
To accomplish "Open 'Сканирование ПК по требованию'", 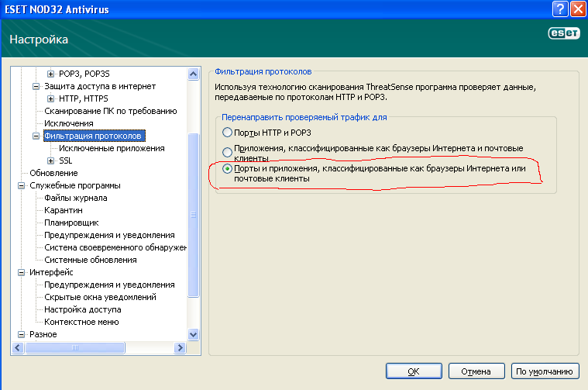I will [111, 111].
